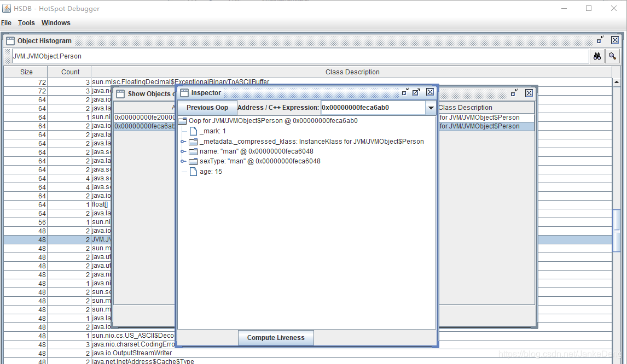Click the Address expression input field
Image resolution: width=627 pixels, height=364 pixels.
pos(374,108)
